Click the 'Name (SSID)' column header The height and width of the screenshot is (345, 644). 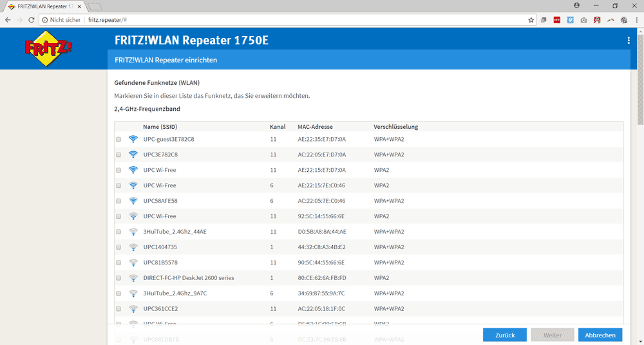click(160, 127)
